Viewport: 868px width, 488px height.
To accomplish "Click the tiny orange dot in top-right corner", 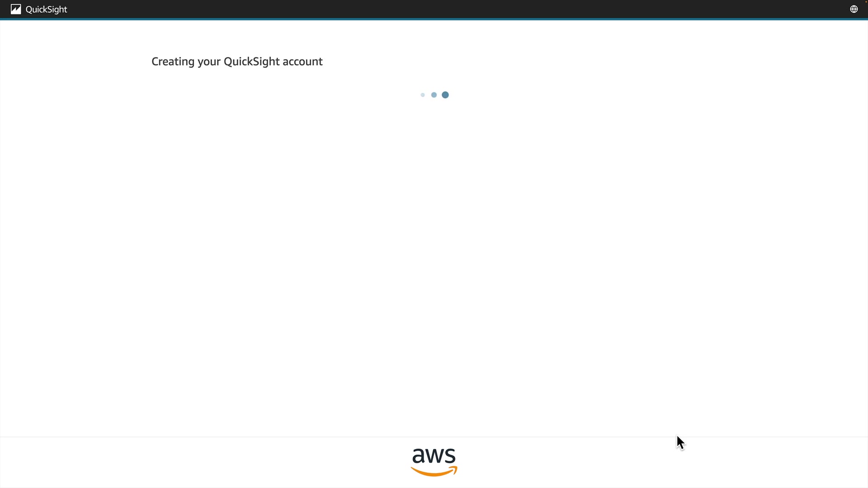I will [866, 1].
